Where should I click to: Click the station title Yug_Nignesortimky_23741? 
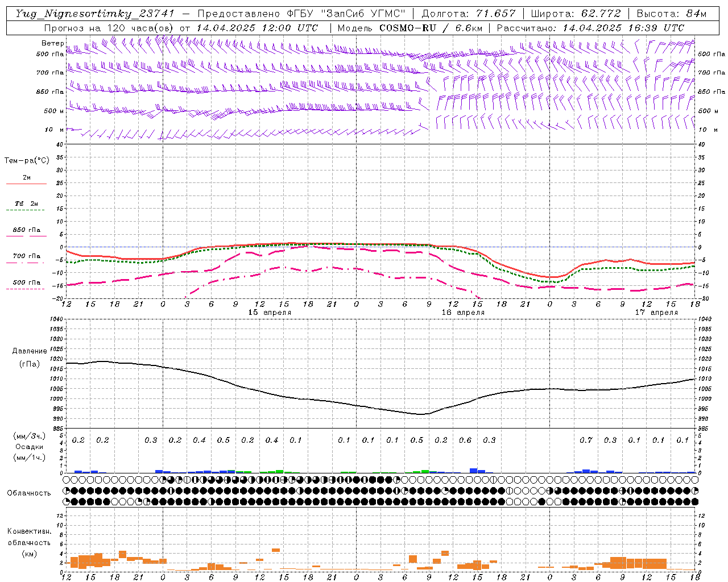[94, 14]
